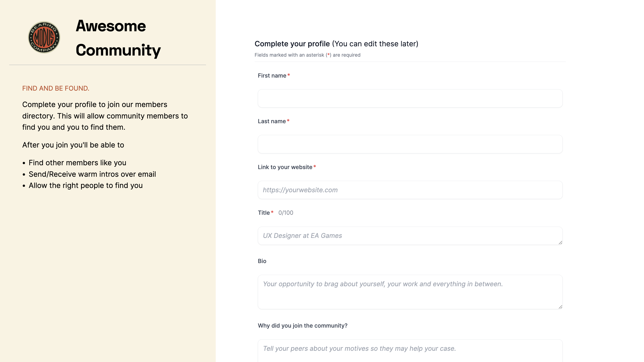Click the Awesome Community heading
Viewport: 644px width, 362px height.
(118, 38)
